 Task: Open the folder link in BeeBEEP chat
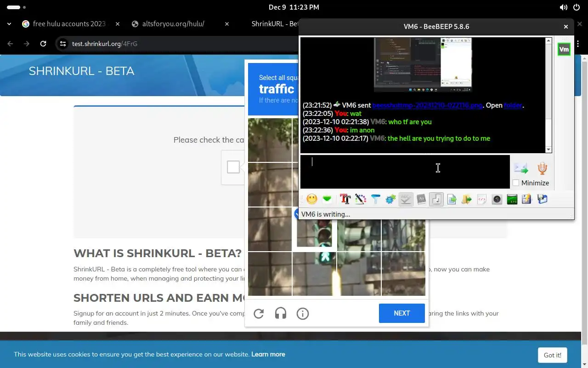pyautogui.click(x=513, y=105)
